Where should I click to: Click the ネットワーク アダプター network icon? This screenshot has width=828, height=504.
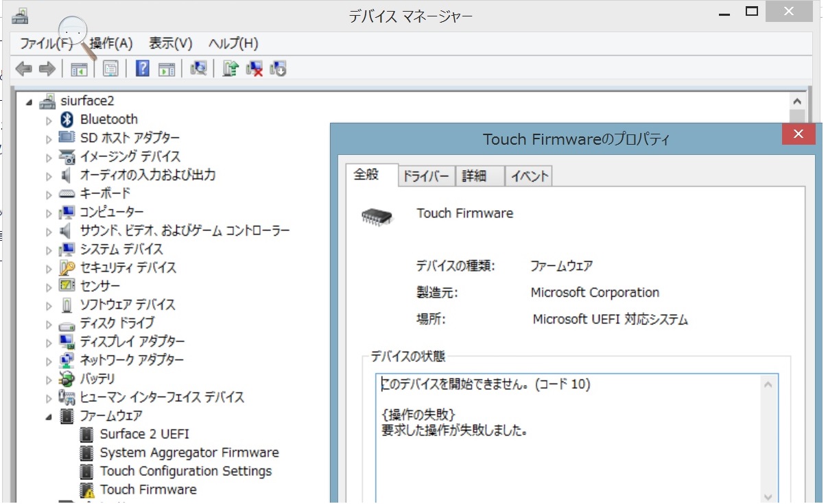(67, 360)
